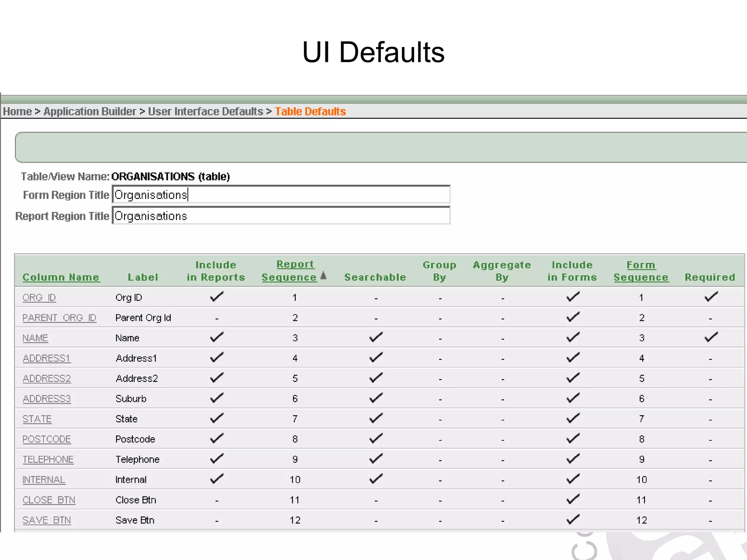747x560 pixels.
Task: Open the PARENT_ORG_ID column link
Action: [x=59, y=318]
